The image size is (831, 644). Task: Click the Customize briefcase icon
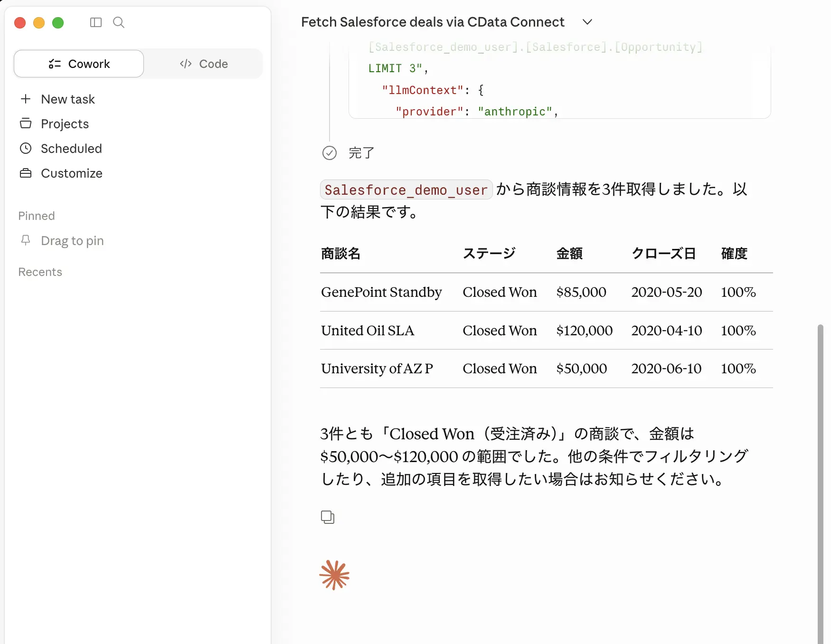(x=26, y=173)
